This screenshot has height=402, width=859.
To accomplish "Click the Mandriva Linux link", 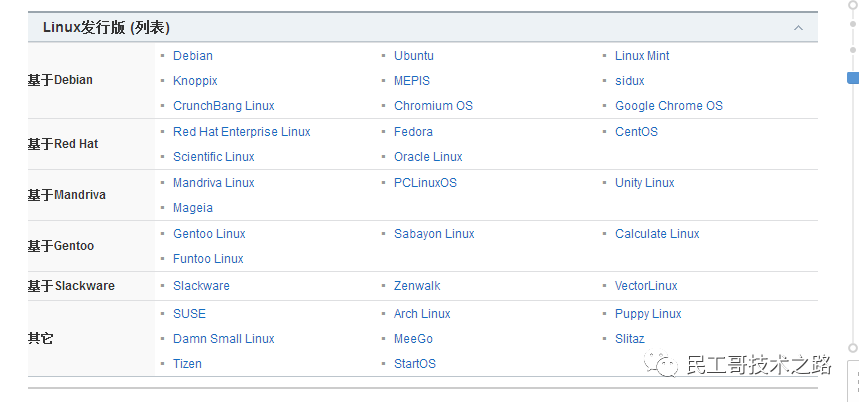I will [214, 183].
